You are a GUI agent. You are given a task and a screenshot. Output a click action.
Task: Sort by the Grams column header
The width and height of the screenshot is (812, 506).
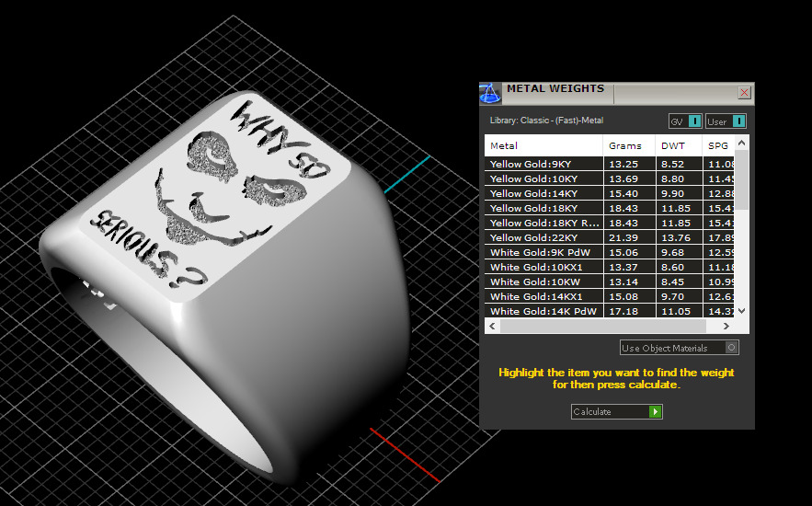pos(629,145)
